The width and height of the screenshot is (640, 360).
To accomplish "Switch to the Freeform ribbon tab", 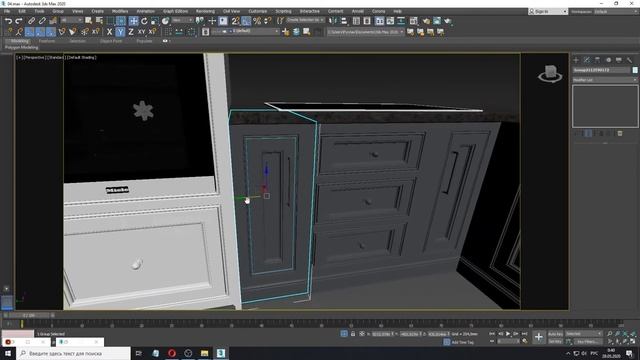I will pos(47,41).
